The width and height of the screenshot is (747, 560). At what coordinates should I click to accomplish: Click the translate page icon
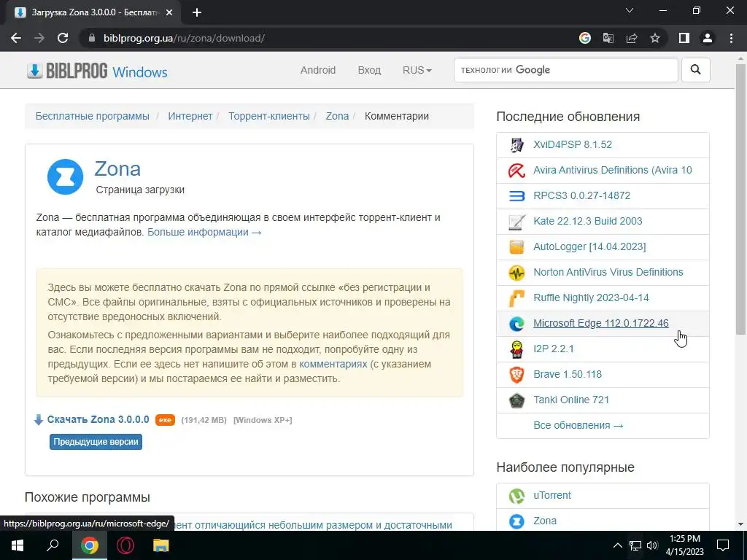[608, 38]
